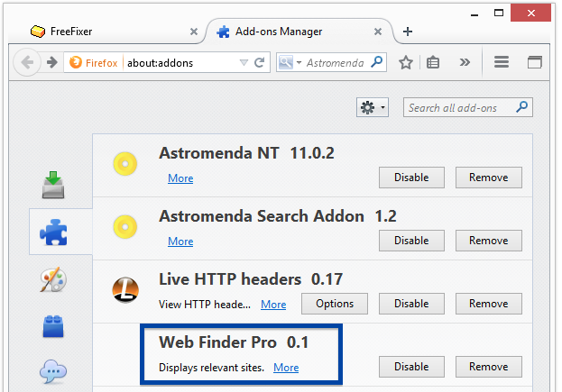
Task: Click into the Search all add-ons field
Action: pyautogui.click(x=468, y=107)
